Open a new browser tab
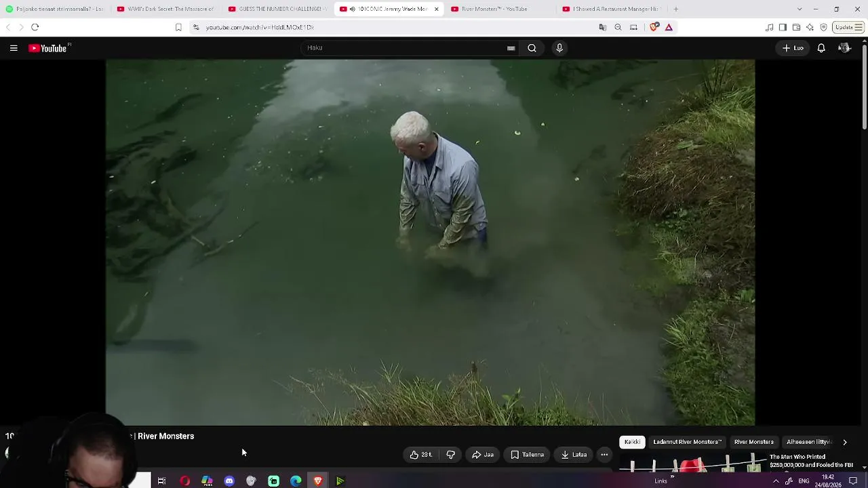868x488 pixels. [x=675, y=9]
